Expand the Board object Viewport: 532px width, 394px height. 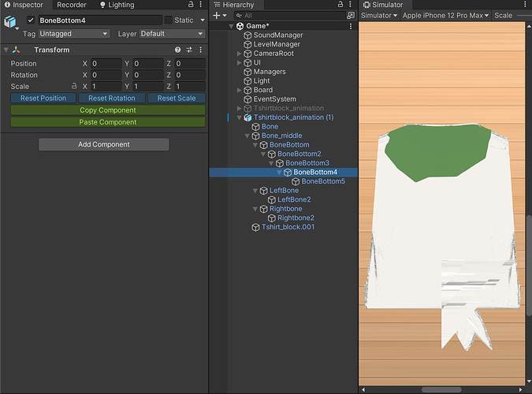(x=239, y=91)
